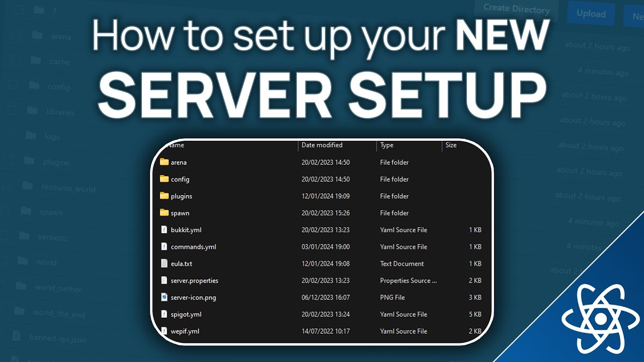Click the 5 KB size in the spigot.yml row
This screenshot has height=362, width=644.
coord(475,314)
